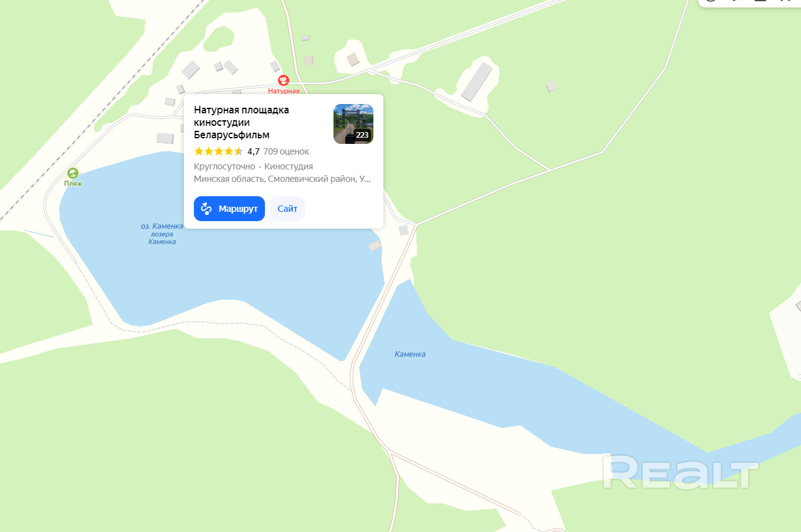Click the yellow rating stars in the card
The width and height of the screenshot is (801, 532).
tap(219, 151)
